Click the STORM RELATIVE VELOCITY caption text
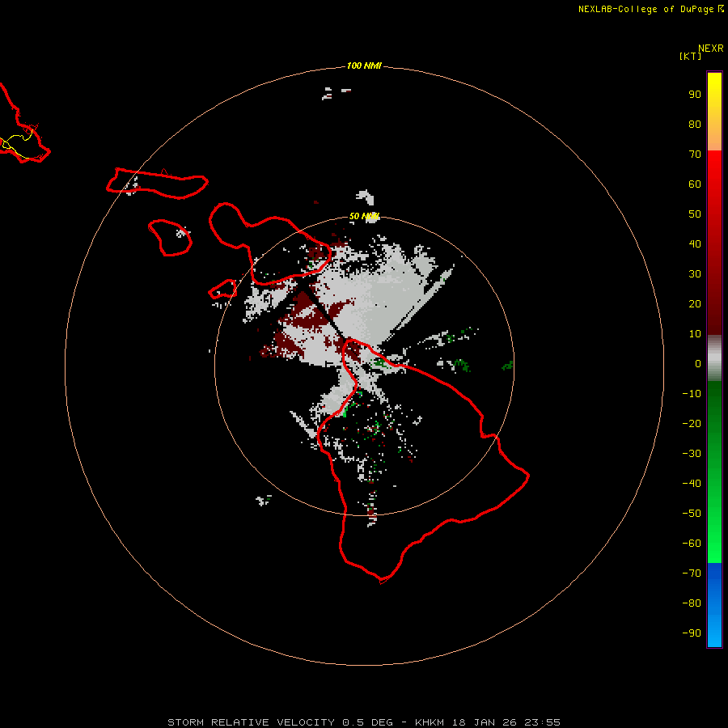The image size is (728, 728). point(251,722)
